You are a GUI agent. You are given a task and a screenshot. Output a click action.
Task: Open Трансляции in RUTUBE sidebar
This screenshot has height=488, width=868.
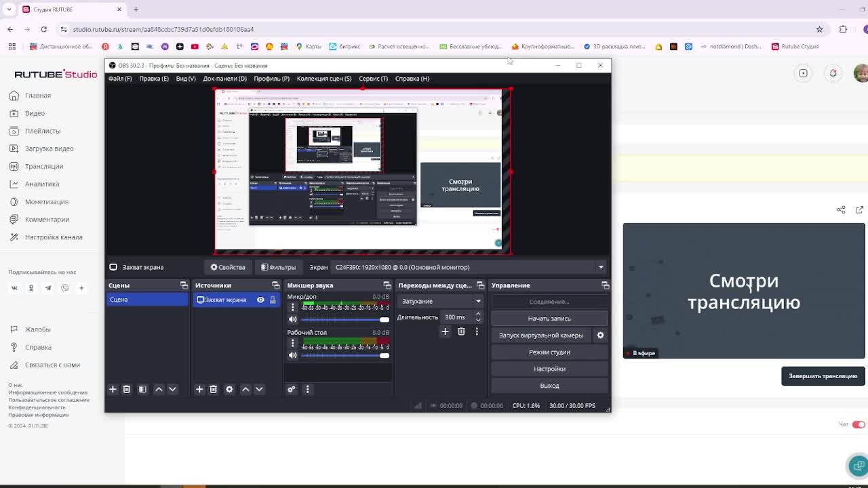point(44,166)
